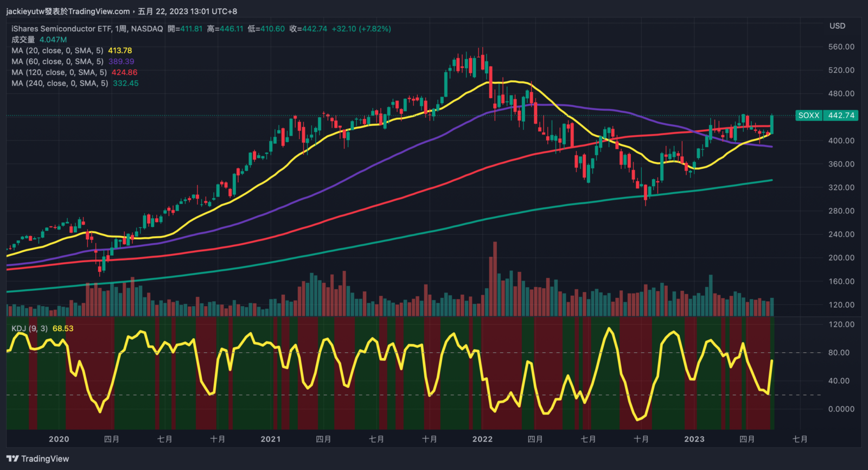Screen dimensions: 868x470
Task: Select the MA 60 indicator legend
Action: [57, 61]
